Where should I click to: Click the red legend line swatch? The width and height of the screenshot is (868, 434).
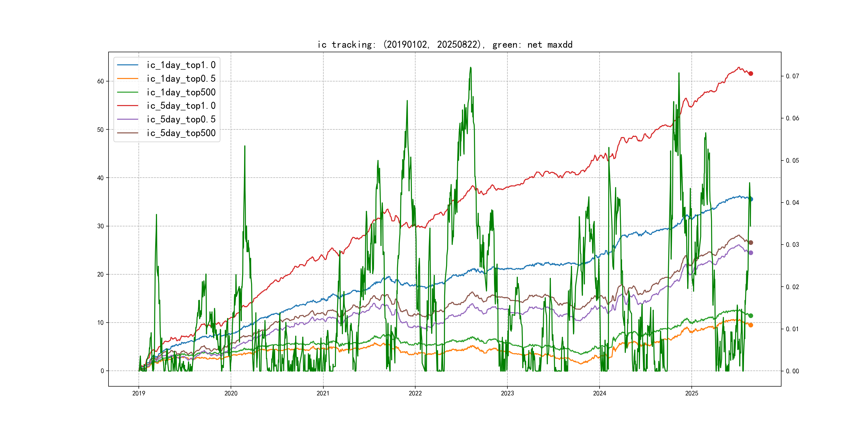[x=127, y=106]
